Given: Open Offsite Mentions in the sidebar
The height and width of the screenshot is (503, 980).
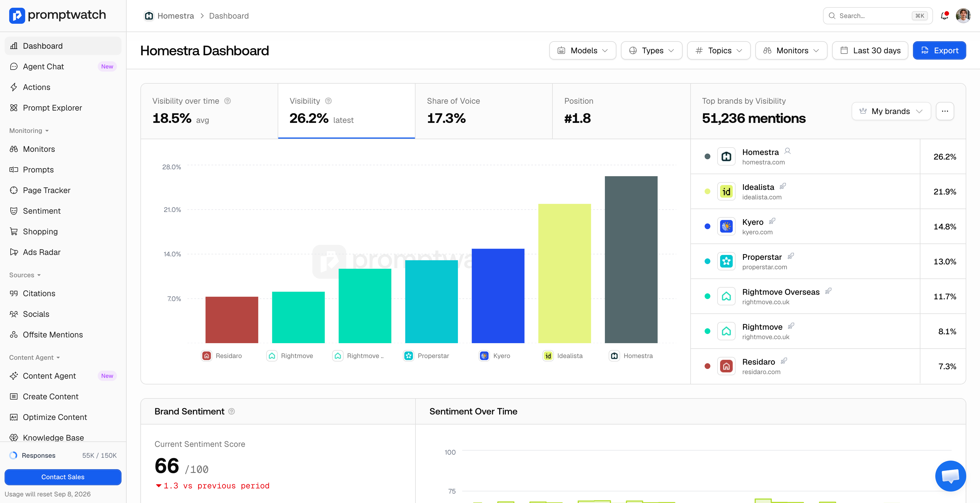Looking at the screenshot, I should [63, 335].
